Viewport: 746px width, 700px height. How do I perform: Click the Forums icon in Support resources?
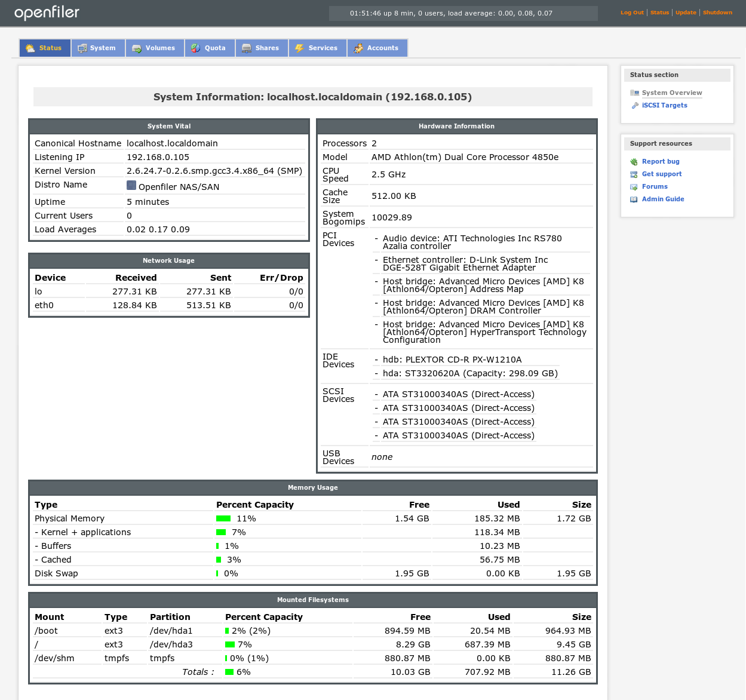[634, 187]
